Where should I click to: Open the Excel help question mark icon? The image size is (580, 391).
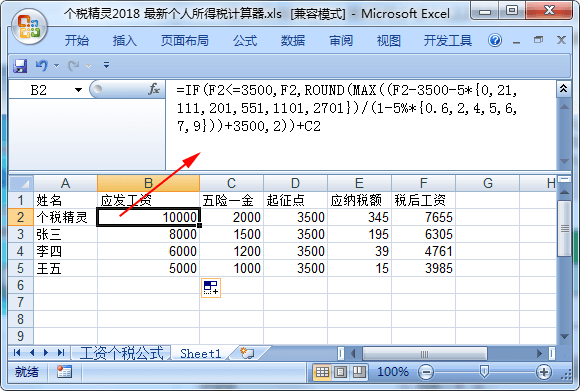(495, 40)
